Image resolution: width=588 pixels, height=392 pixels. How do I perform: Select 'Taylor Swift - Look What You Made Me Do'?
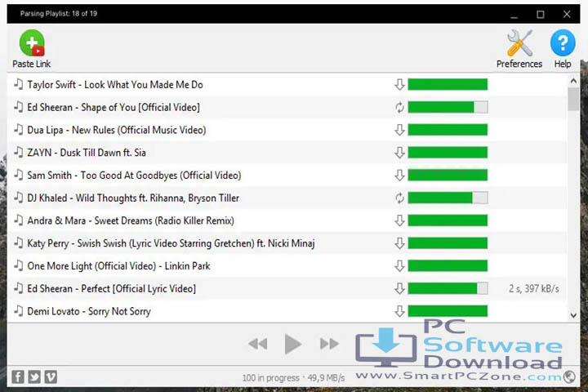click(x=287, y=84)
